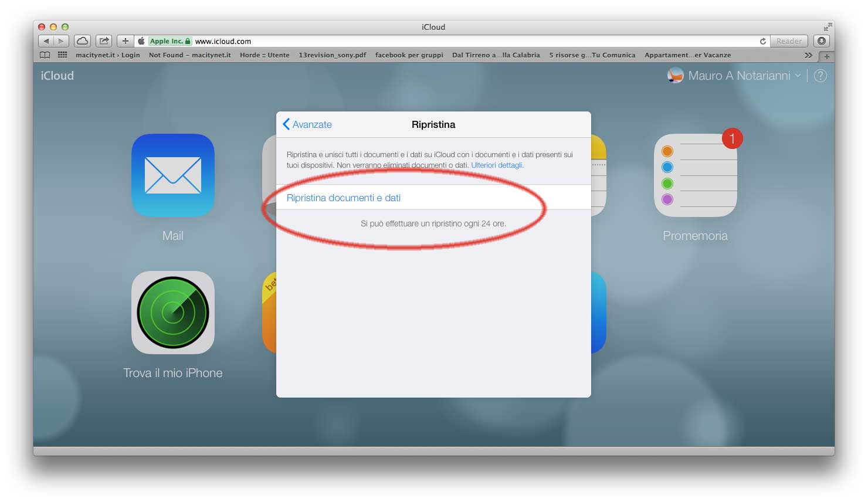Image resolution: width=868 pixels, height=502 pixels.
Task: Click the Ripristina dialog title
Action: 433,124
